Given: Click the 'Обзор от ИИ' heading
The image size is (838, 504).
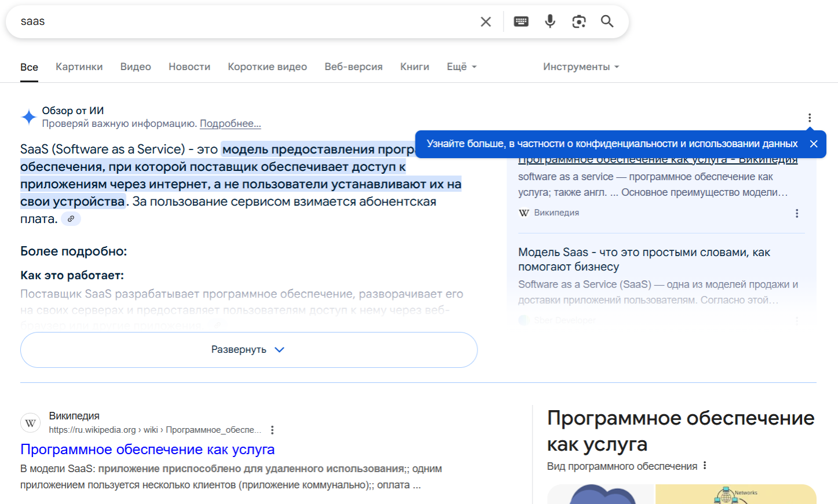Looking at the screenshot, I should coord(73,111).
